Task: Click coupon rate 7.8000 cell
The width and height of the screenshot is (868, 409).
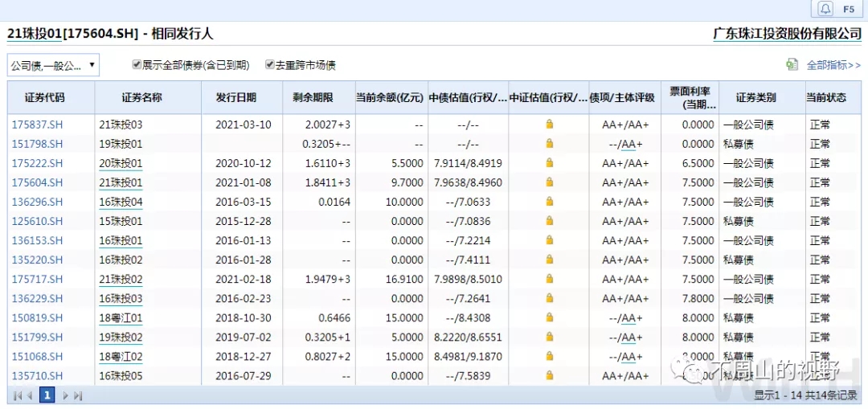Action: coord(698,299)
